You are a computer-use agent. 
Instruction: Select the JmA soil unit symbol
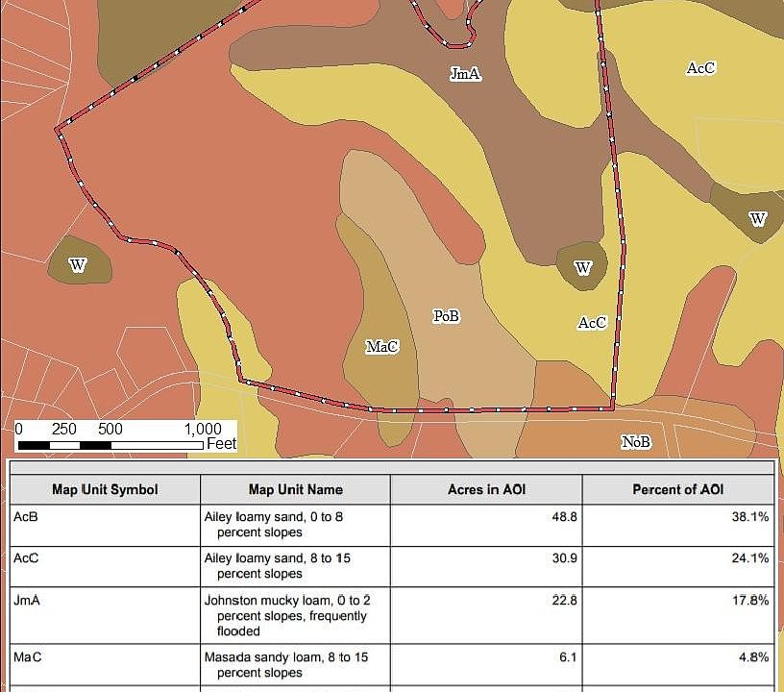pos(464,71)
